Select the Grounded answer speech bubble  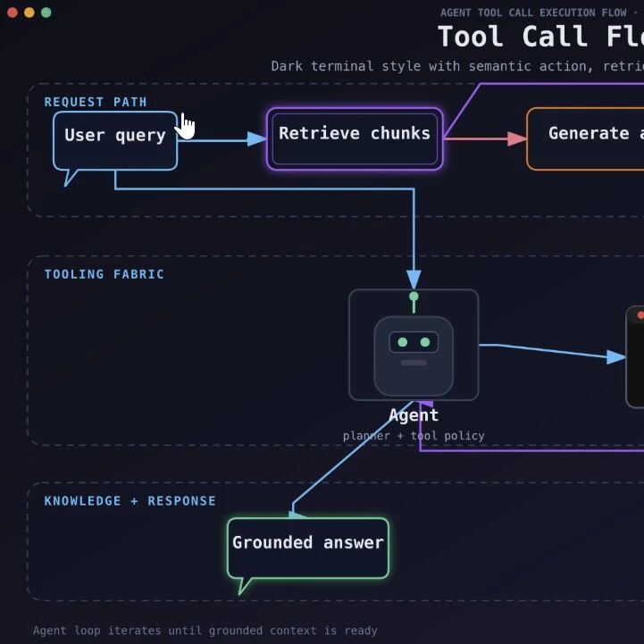tap(307, 548)
